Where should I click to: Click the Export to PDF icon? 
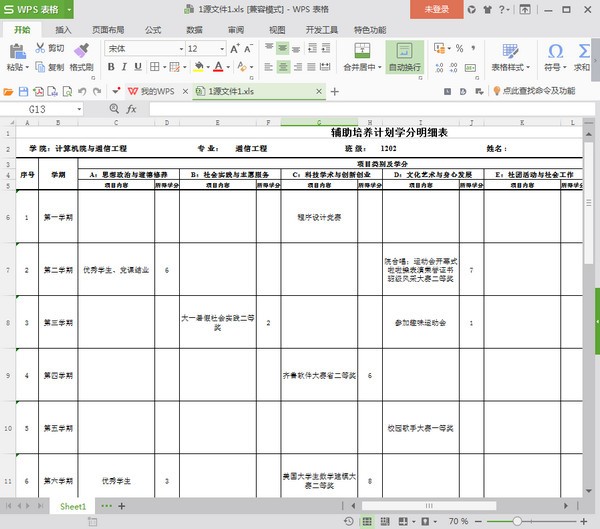38,91
